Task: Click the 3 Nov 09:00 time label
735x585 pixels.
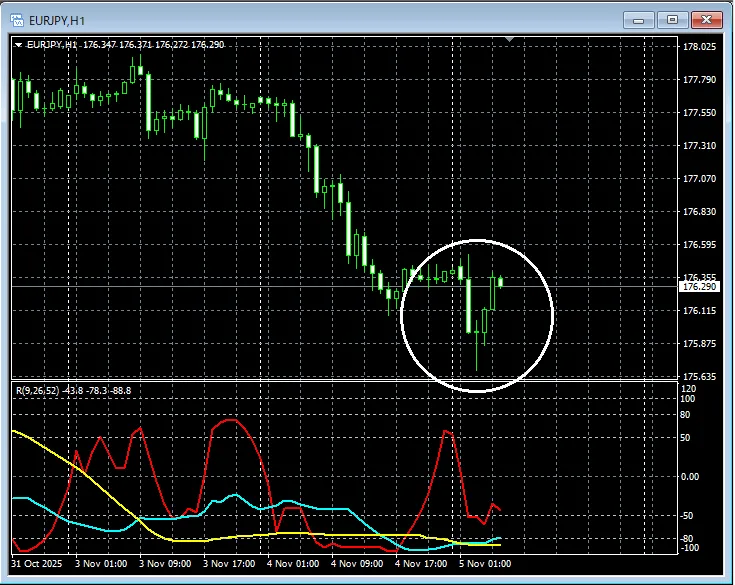Action: [165, 563]
